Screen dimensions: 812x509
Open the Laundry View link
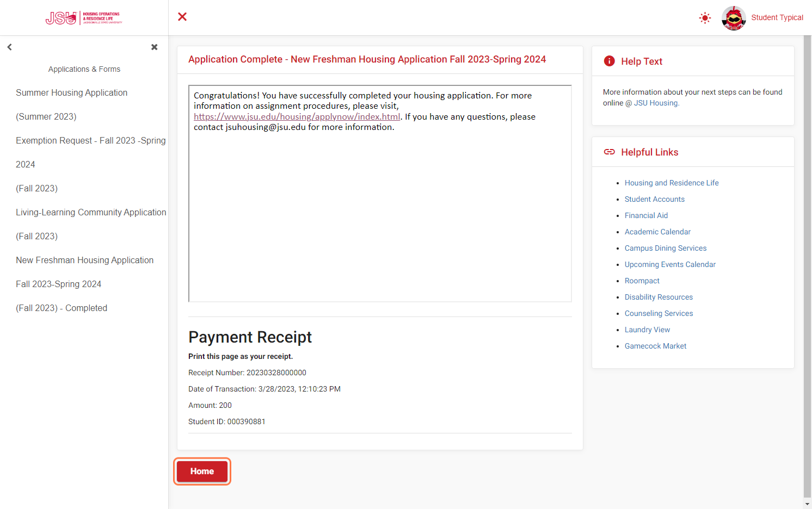pos(648,330)
